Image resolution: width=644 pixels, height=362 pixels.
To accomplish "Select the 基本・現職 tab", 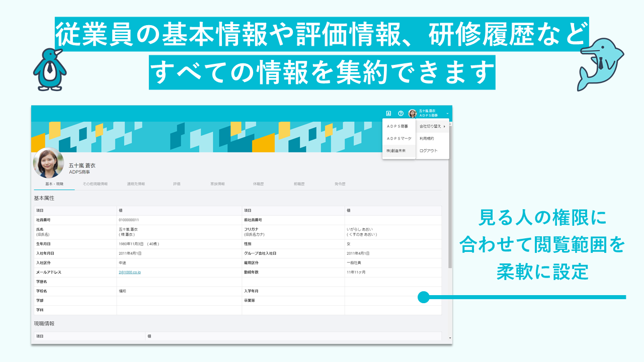I will tap(54, 184).
